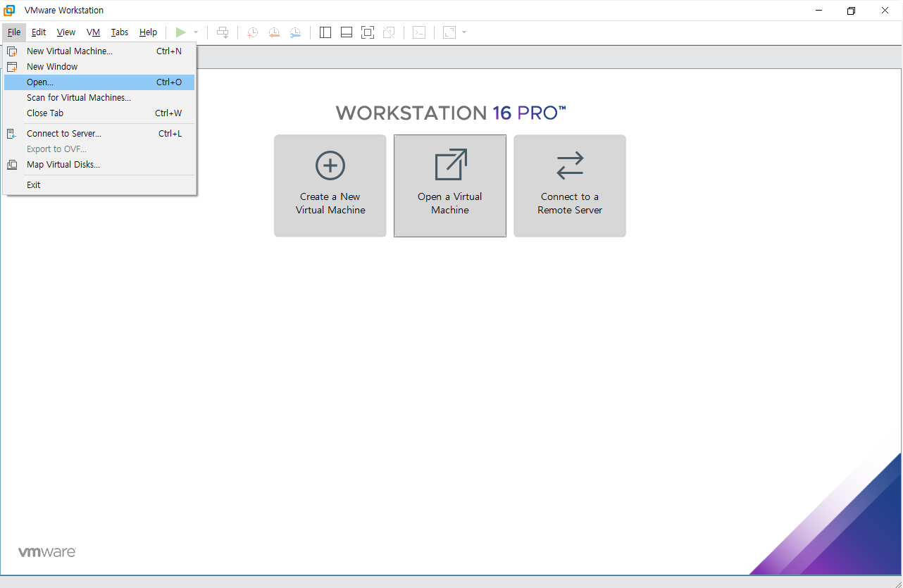Click the grayed Export to OVF... entry
The image size is (903, 588).
click(x=99, y=149)
